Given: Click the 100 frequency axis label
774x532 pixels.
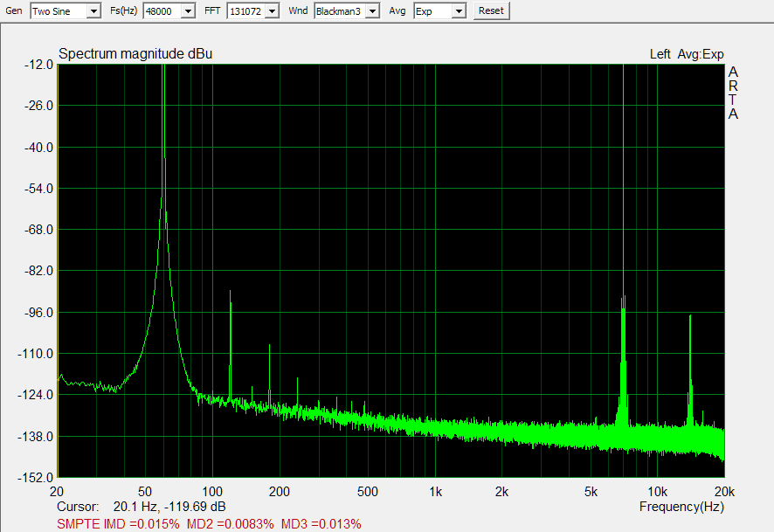Looking at the screenshot, I should click(x=212, y=492).
